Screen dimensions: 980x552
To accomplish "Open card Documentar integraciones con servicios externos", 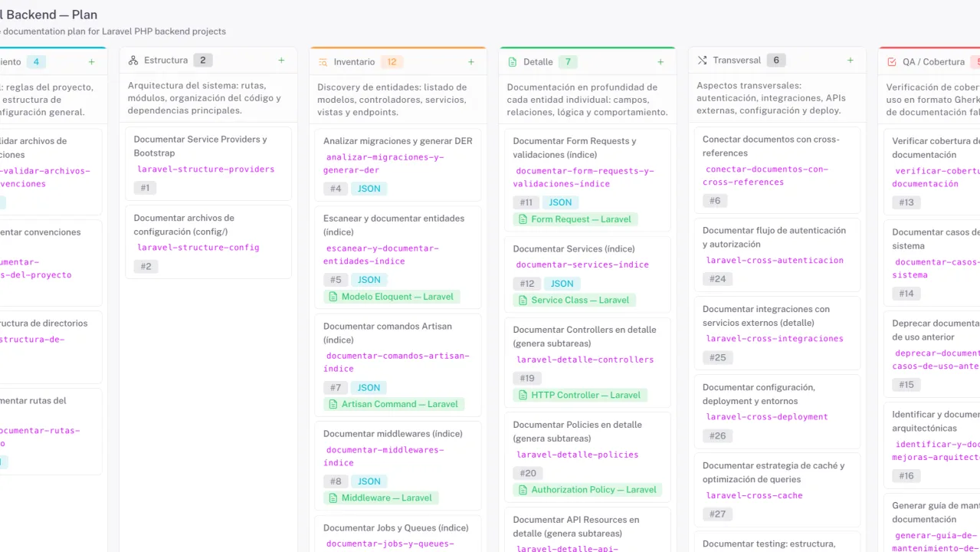I will (777, 333).
